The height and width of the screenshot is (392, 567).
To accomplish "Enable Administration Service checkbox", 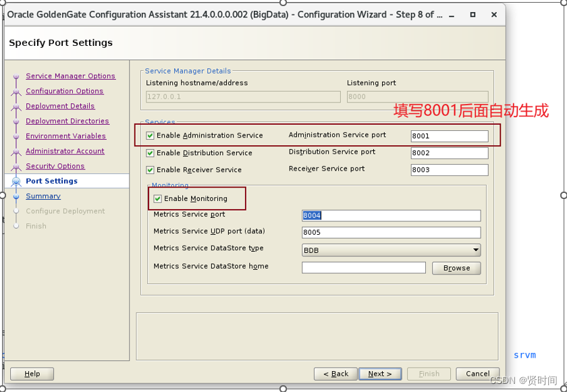I will pos(150,136).
